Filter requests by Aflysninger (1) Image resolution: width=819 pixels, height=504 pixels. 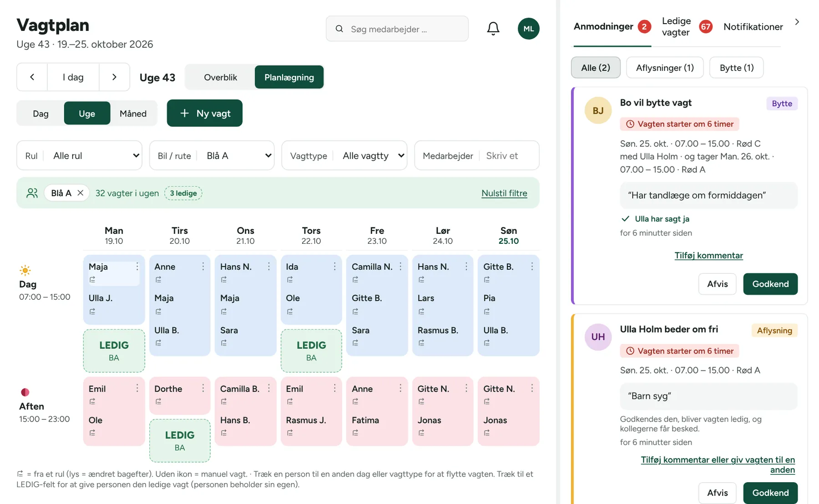point(665,68)
